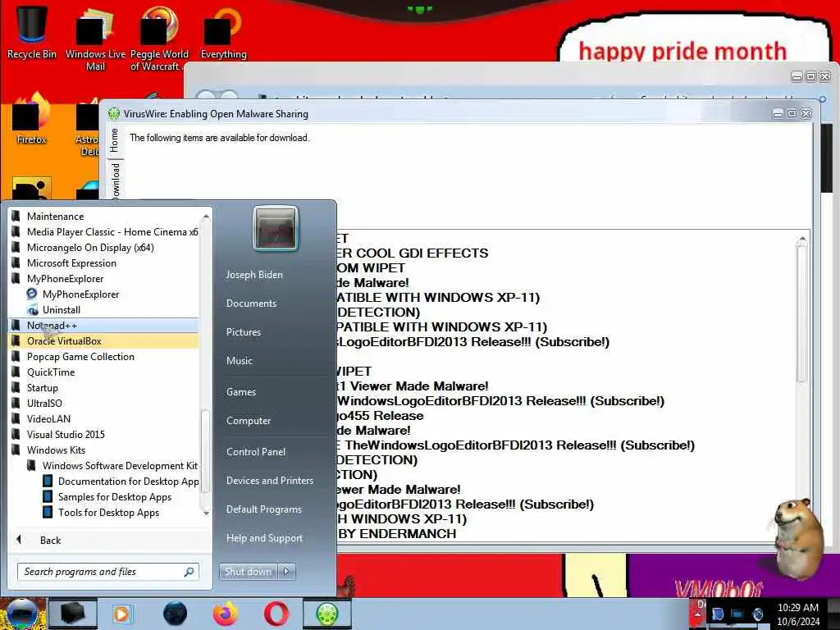Open the Recycle Bin desktop icon
This screenshot has width=840, height=630.
[x=32, y=30]
